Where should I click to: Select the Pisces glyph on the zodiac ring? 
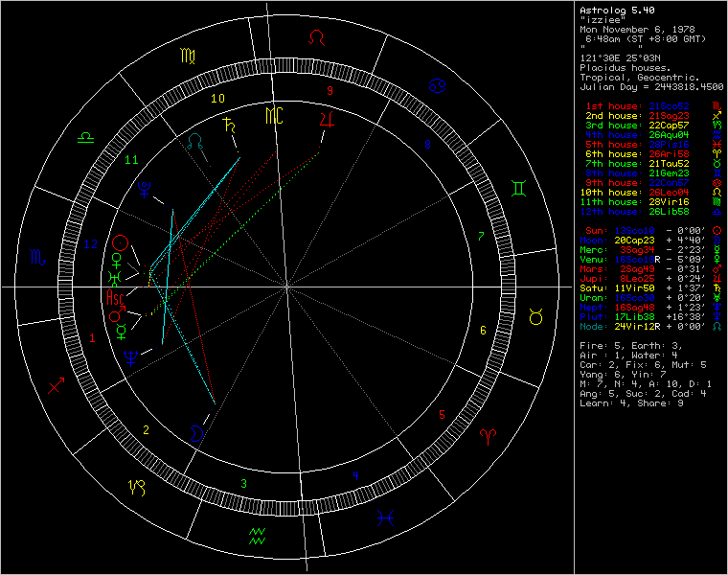385,517
